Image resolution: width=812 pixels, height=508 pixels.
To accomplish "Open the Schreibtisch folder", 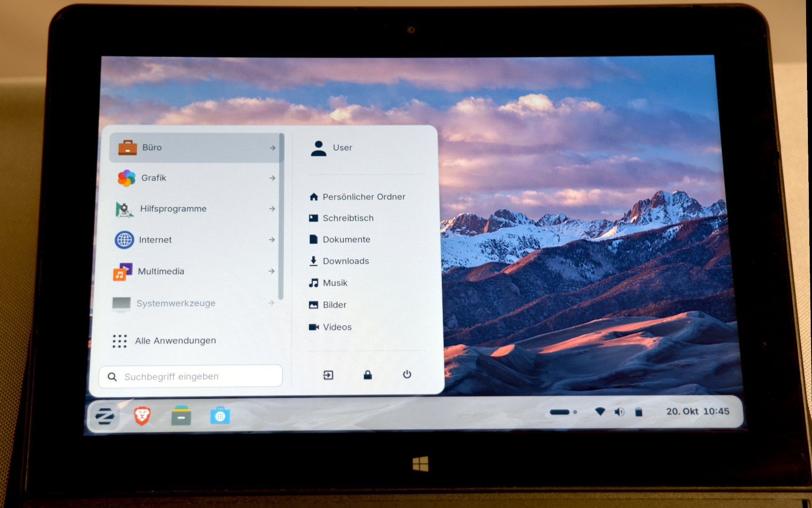I will click(341, 218).
